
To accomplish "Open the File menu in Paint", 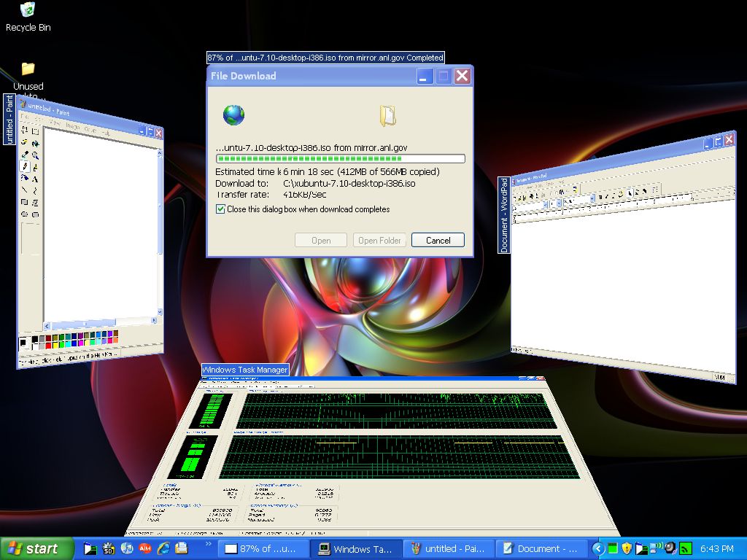I will coord(24,116).
